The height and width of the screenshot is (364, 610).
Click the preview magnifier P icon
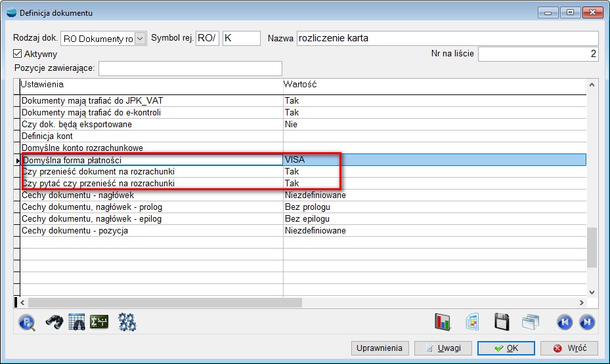(27, 322)
